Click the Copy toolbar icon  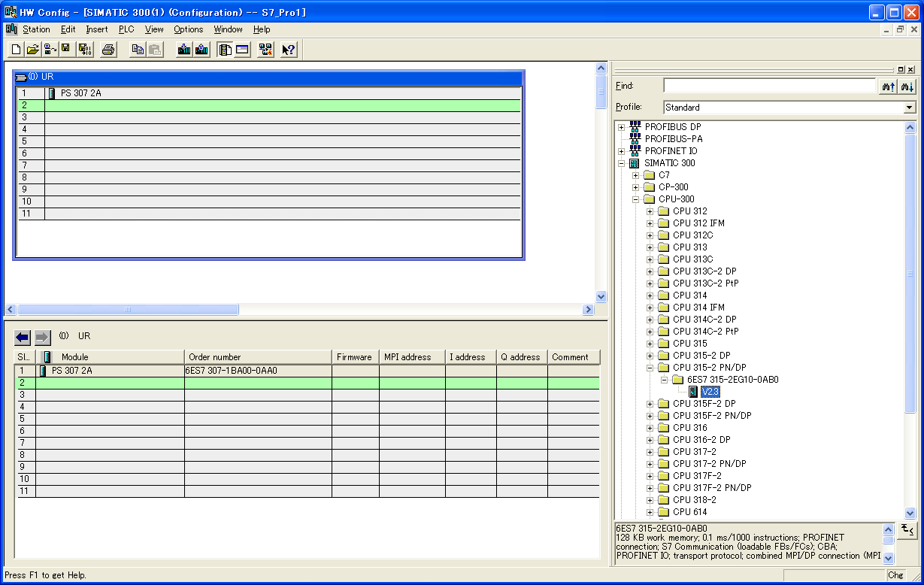tap(138, 49)
